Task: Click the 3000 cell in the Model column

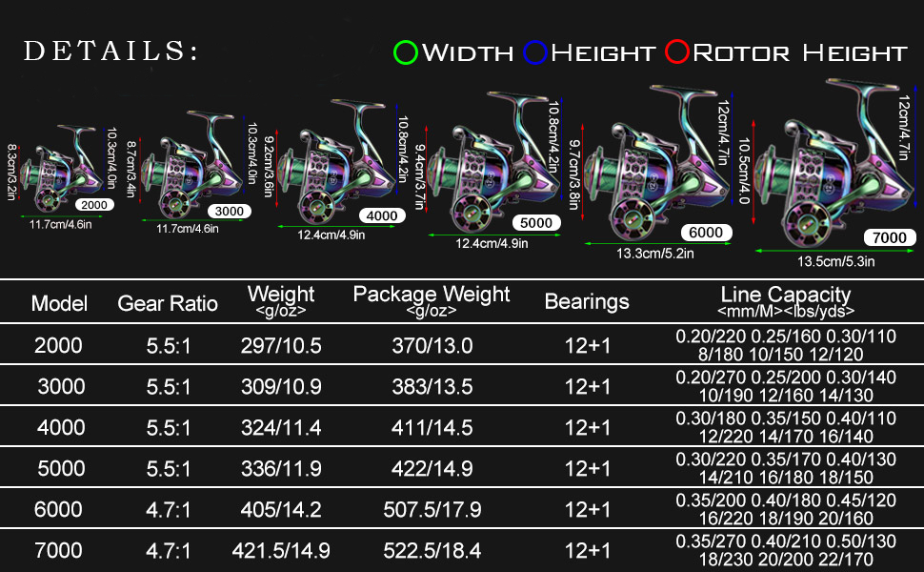Action: 61,386
